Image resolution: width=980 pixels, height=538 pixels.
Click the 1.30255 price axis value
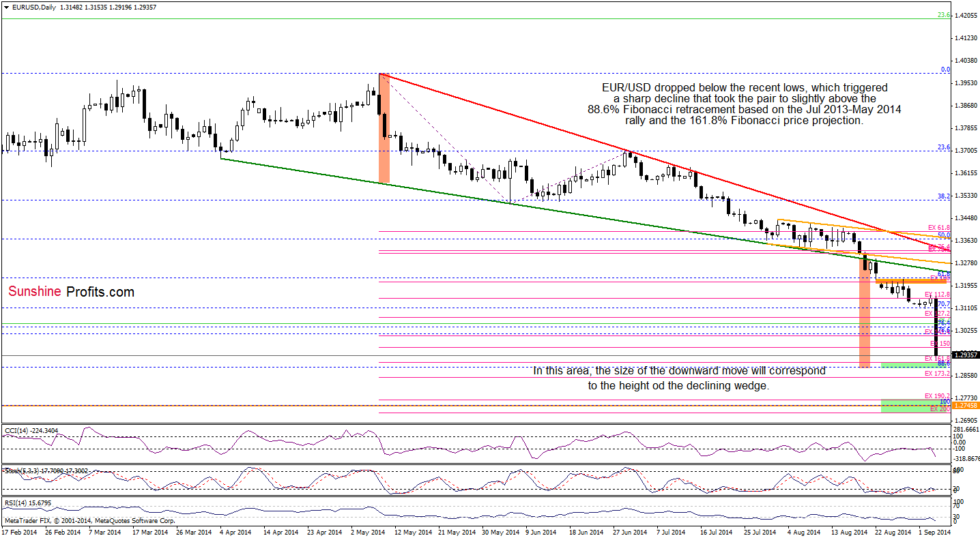[966, 331]
